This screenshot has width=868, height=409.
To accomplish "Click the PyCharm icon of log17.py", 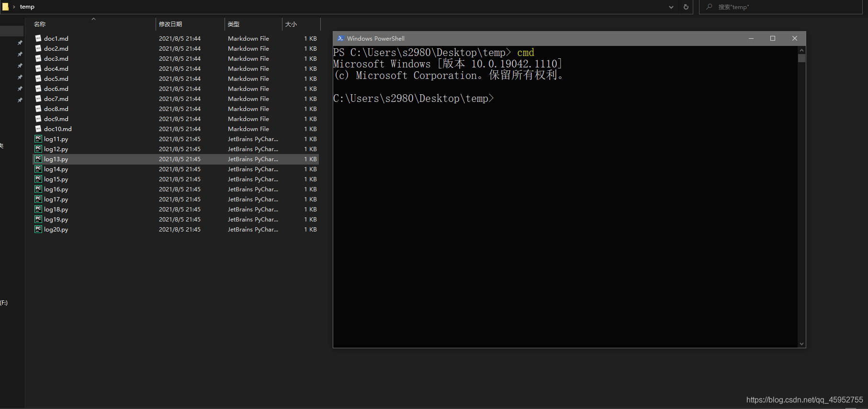I will [x=38, y=199].
